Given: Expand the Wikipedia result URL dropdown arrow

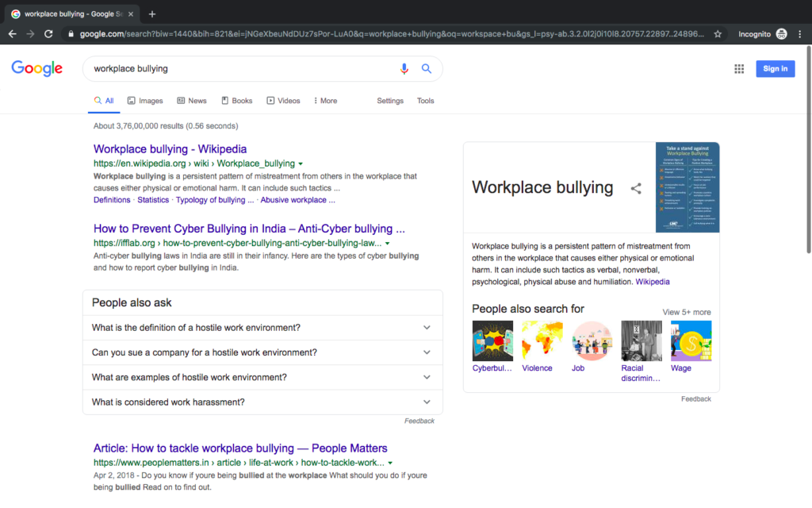Looking at the screenshot, I should [x=301, y=164].
